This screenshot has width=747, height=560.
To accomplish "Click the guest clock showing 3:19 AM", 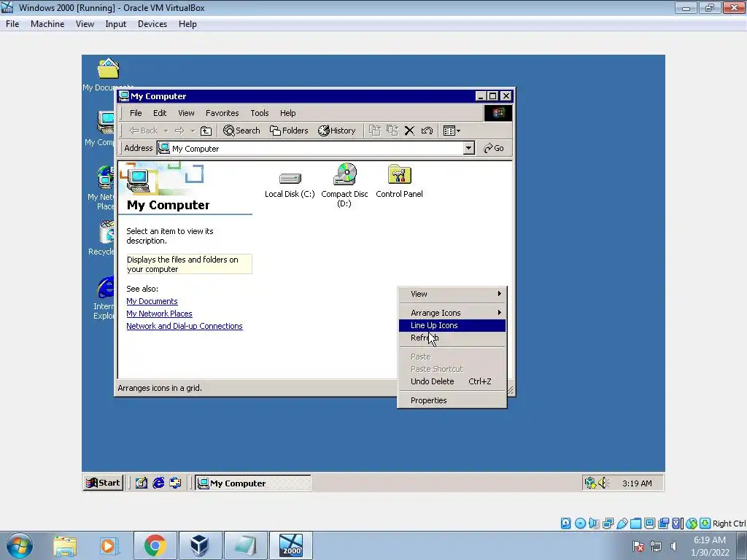I will (x=637, y=483).
